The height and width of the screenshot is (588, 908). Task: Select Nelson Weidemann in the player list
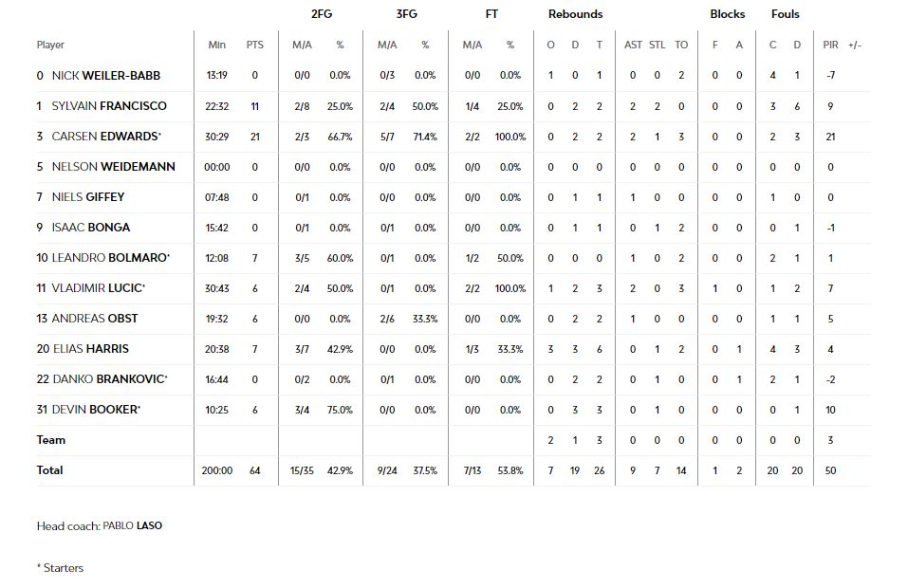click(113, 167)
